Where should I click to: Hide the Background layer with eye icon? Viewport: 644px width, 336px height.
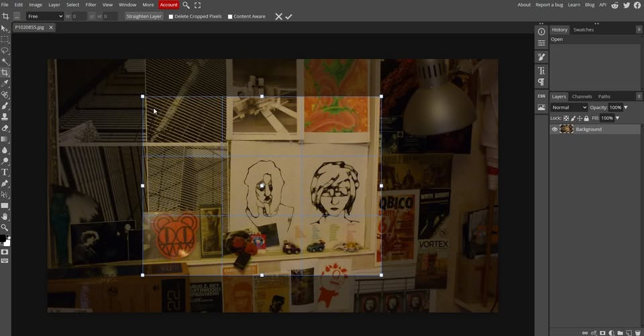tap(555, 129)
